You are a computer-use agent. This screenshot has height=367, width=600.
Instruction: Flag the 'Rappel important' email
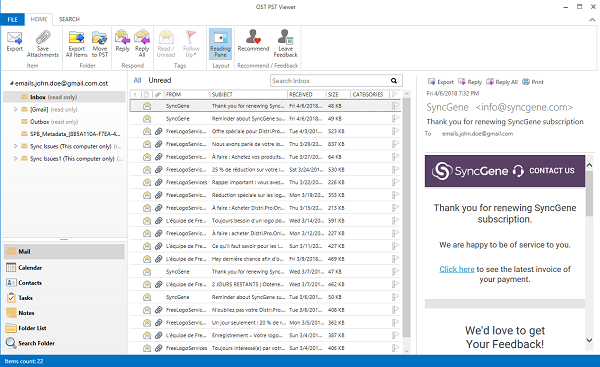pyautogui.click(x=395, y=182)
